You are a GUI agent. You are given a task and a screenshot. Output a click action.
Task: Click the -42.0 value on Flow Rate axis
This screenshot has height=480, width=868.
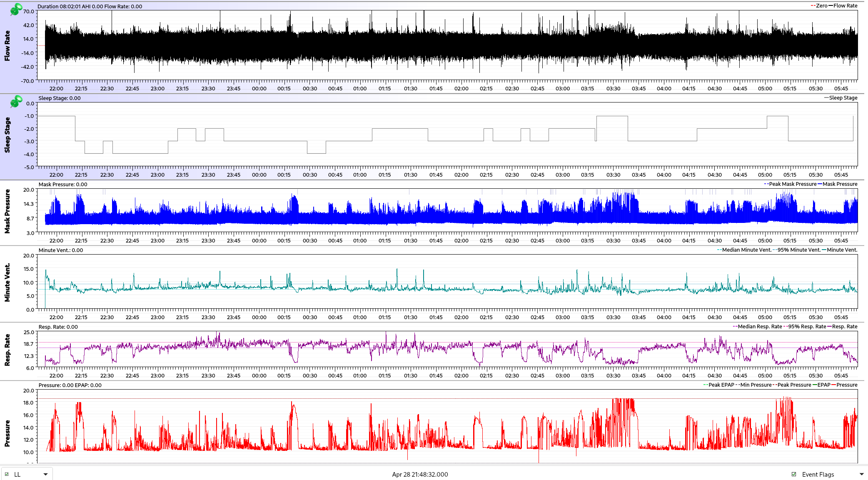click(x=27, y=67)
